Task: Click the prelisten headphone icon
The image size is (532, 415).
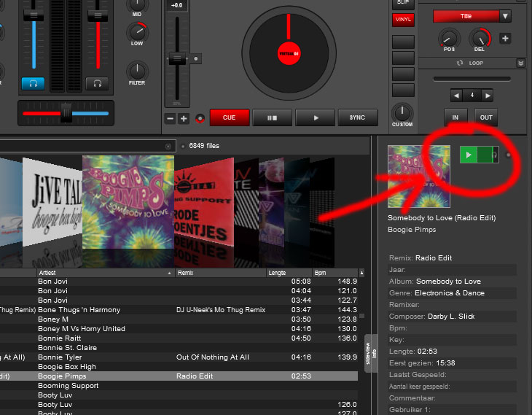Action: [496, 155]
